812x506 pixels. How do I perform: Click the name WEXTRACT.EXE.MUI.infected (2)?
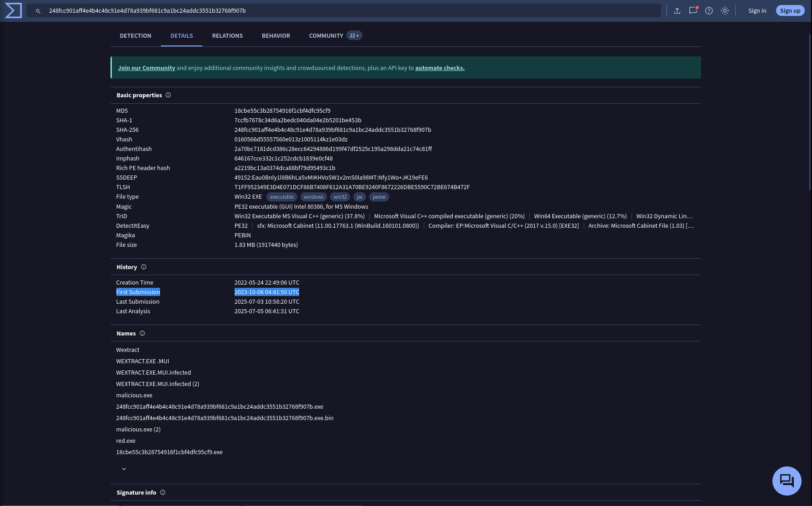click(x=157, y=384)
